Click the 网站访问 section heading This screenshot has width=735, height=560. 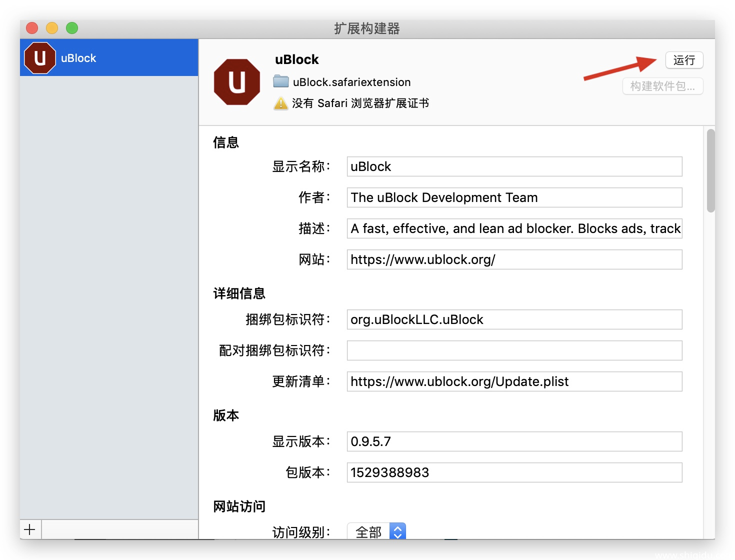point(239,506)
